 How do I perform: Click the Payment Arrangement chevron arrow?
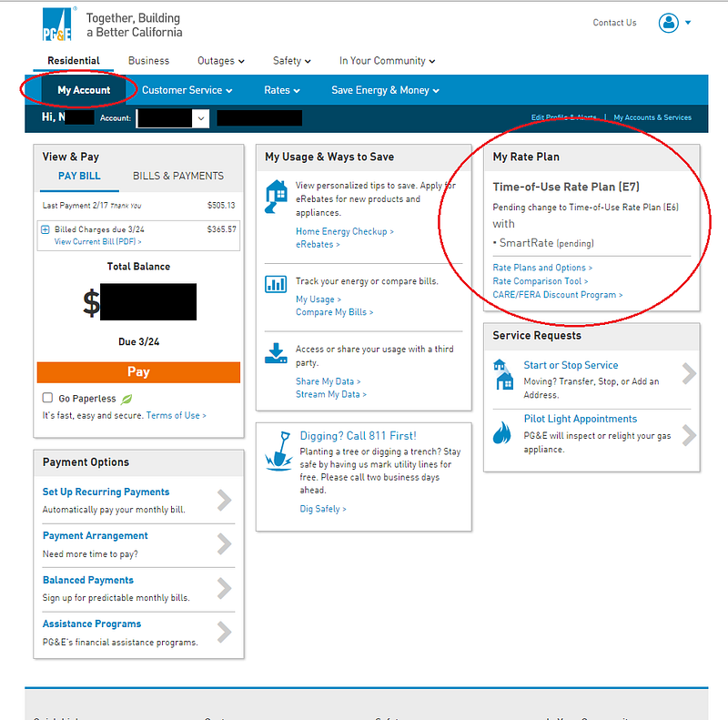(x=224, y=544)
